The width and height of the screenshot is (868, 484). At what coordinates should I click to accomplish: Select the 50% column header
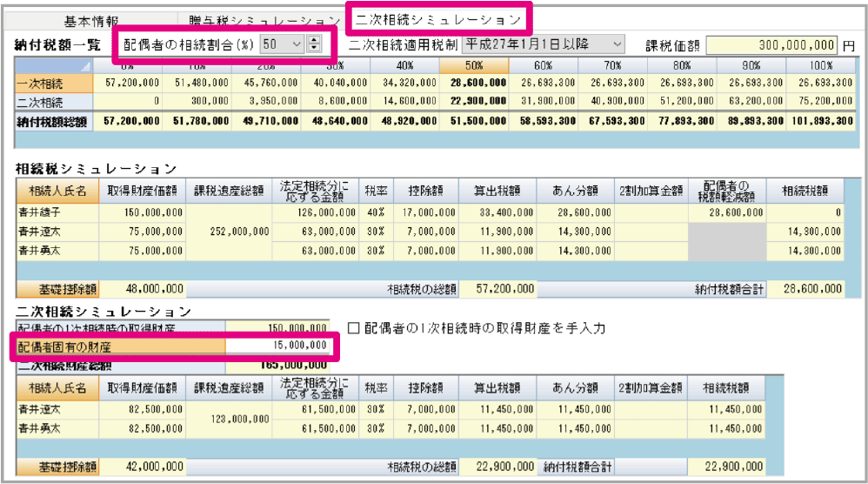point(473,66)
